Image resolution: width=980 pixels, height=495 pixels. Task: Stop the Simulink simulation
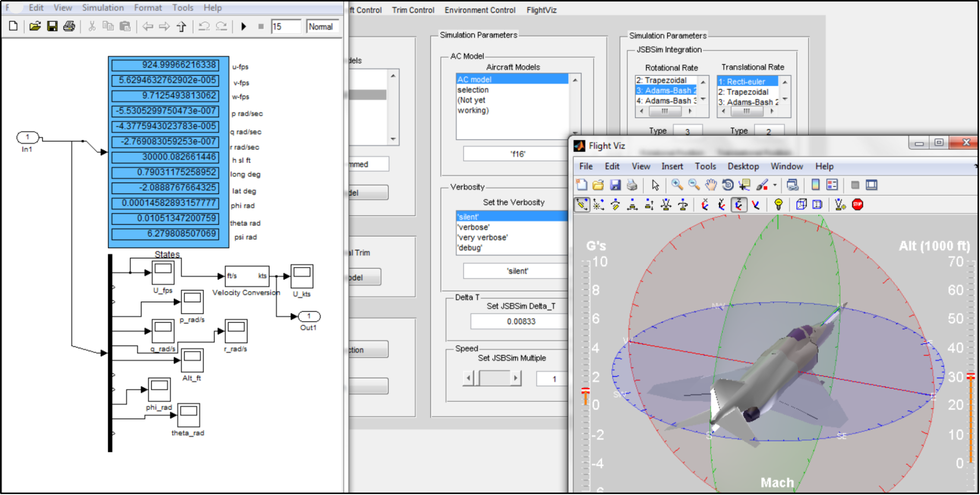[261, 26]
